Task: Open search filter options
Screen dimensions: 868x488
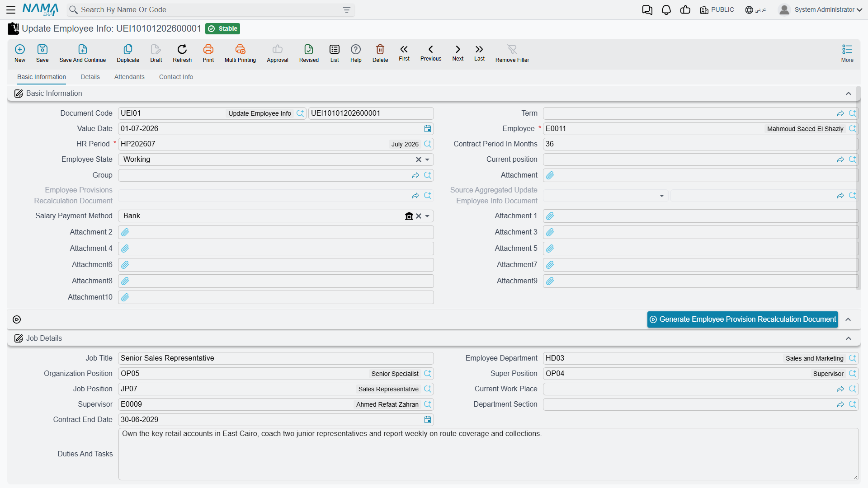Action: (x=347, y=10)
